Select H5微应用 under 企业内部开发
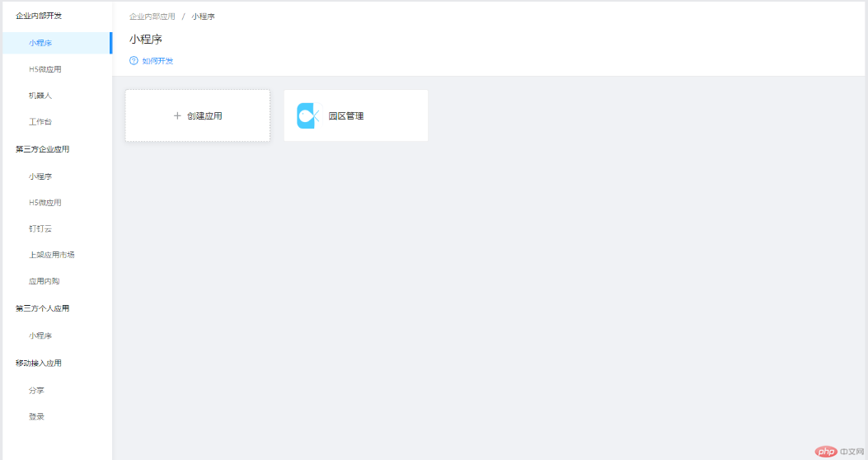This screenshot has width=868, height=460. (45, 69)
